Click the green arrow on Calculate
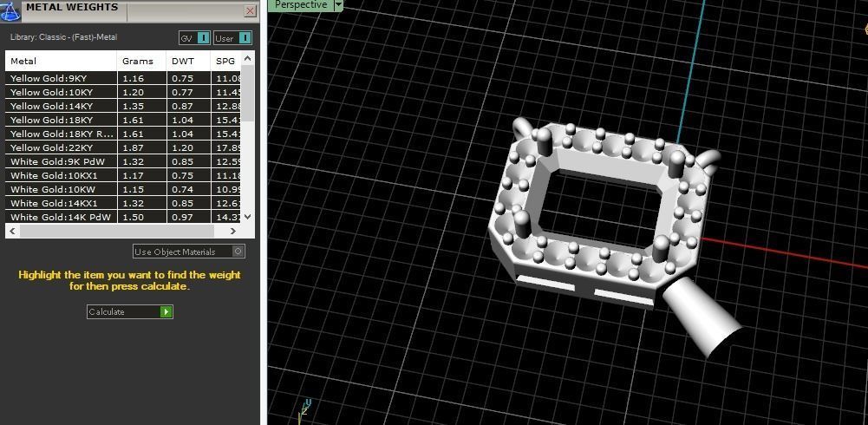The image size is (868, 425). tap(166, 312)
